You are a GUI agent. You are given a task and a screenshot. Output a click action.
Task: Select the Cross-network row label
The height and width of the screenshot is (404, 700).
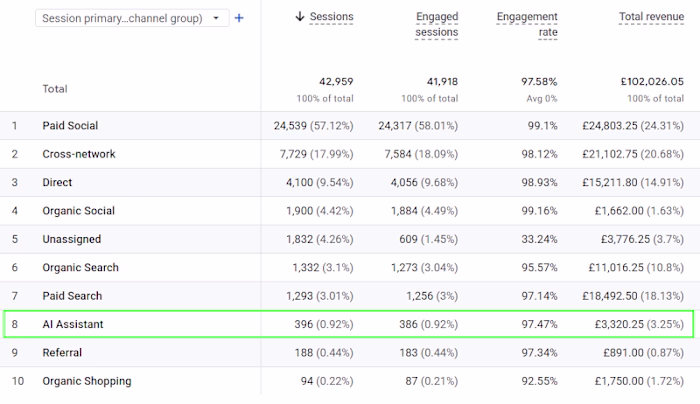coord(79,154)
